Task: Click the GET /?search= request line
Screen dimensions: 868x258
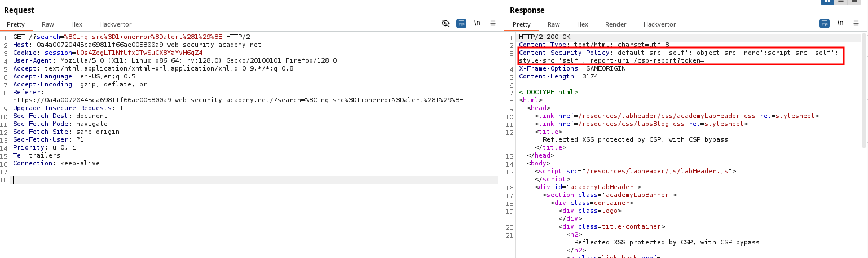Action: tap(131, 37)
